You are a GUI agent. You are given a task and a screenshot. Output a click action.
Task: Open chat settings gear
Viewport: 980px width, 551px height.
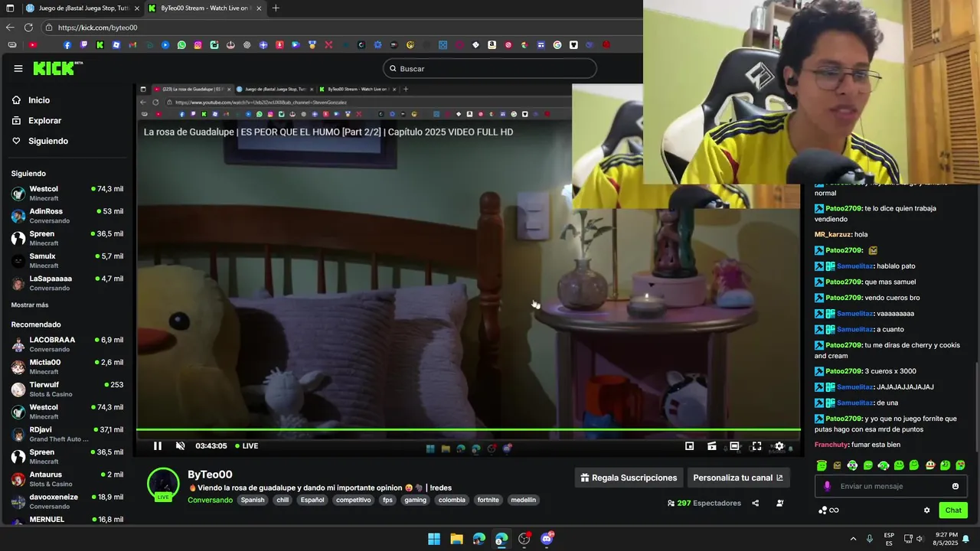[926, 510]
